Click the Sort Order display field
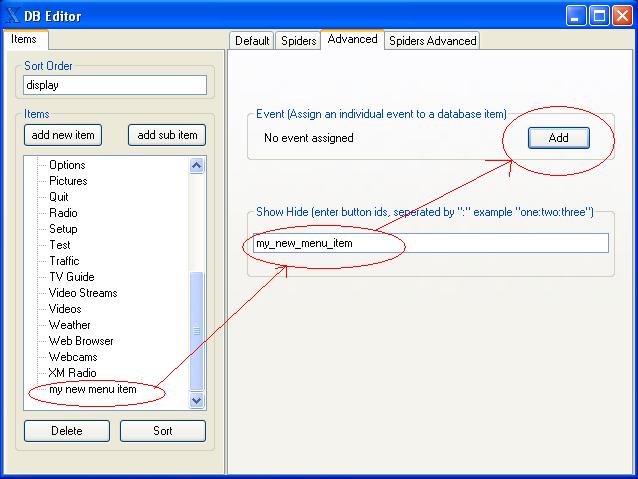The image size is (638, 479). point(115,85)
